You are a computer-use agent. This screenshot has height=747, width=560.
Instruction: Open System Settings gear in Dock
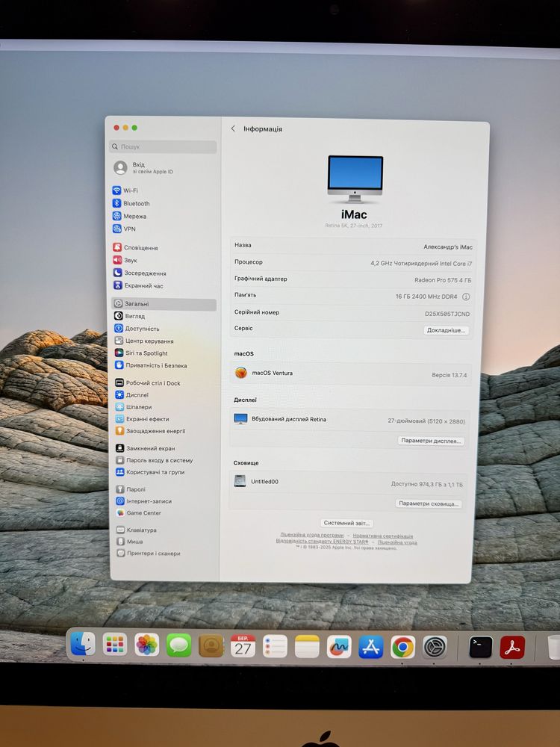tap(435, 648)
